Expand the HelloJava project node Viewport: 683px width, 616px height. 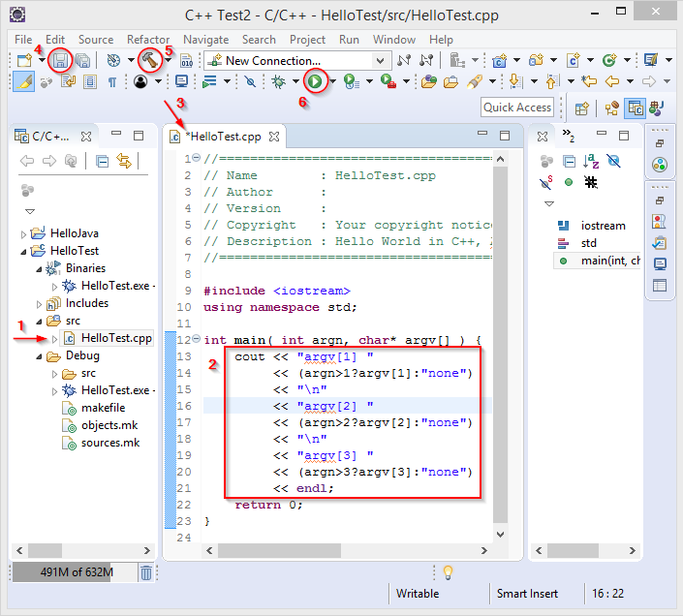[x=25, y=233]
